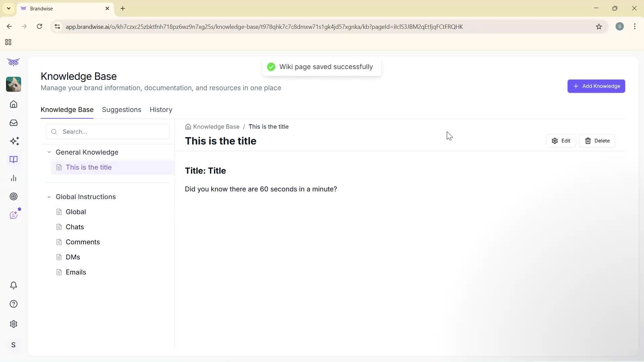
Task: Collapse the General Knowledge section
Action: point(49,152)
